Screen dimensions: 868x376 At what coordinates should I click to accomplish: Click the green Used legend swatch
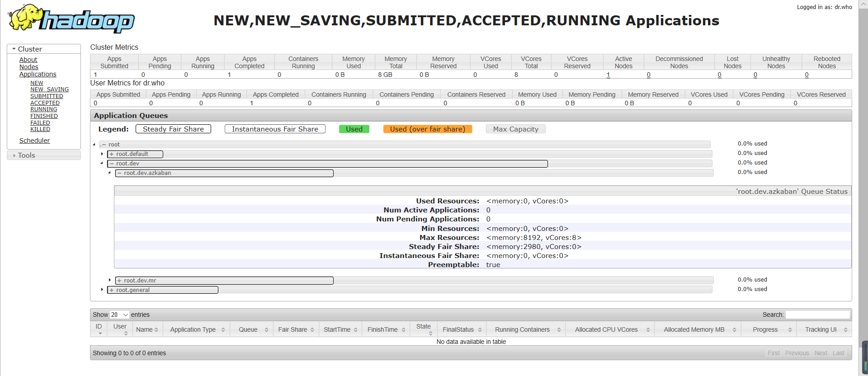point(354,129)
